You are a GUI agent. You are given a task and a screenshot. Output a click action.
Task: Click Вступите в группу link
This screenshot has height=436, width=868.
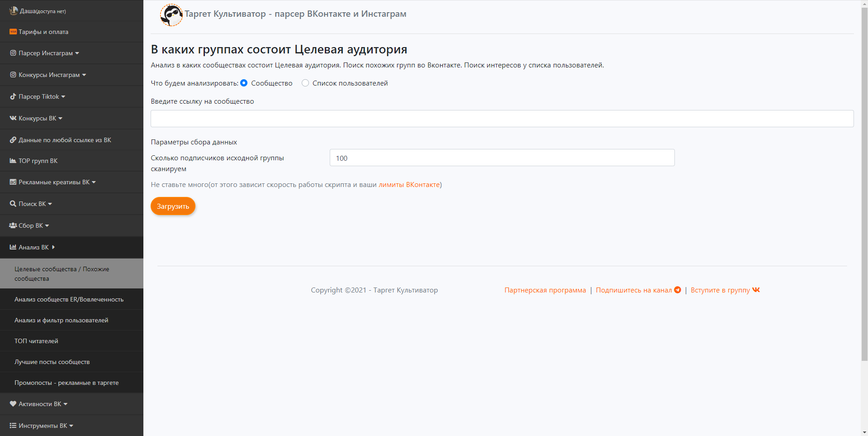point(720,290)
